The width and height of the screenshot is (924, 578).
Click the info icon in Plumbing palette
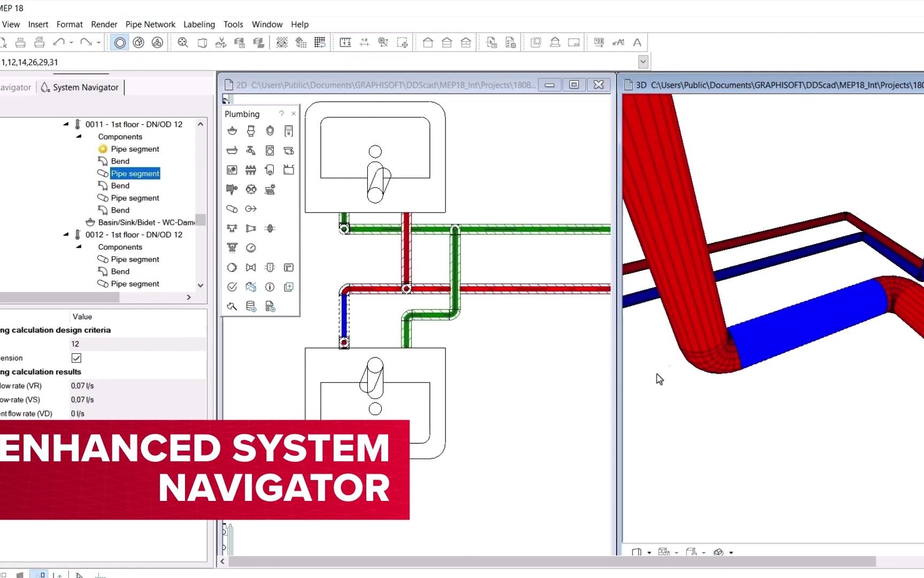click(270, 287)
